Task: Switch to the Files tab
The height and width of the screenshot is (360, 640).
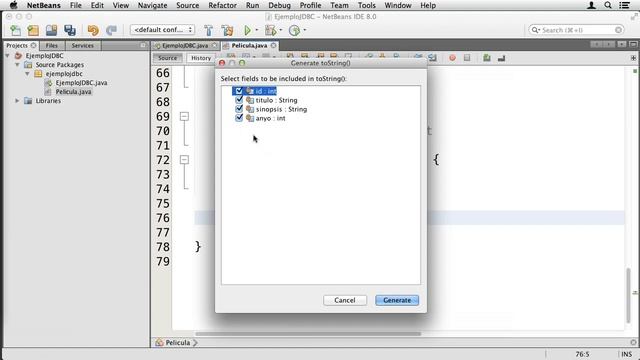Action: pos(52,45)
